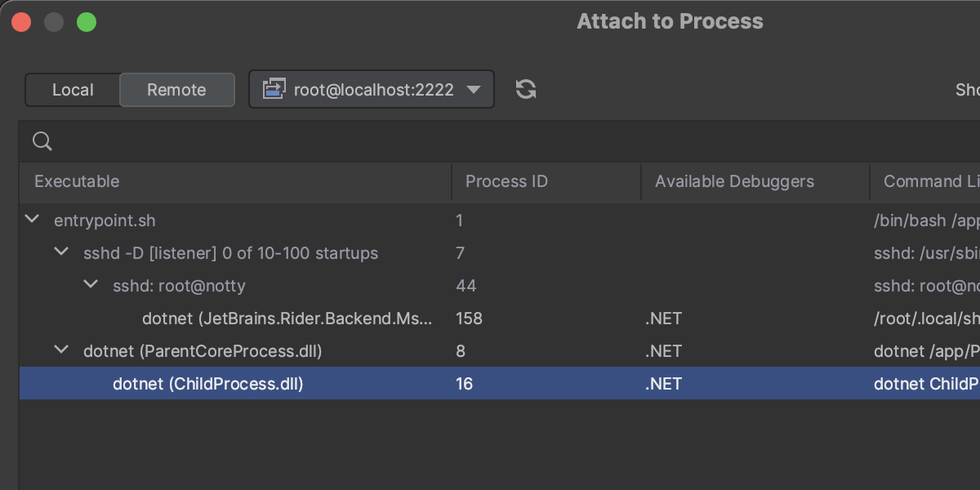Close the Attach to Process window
The width and height of the screenshot is (980, 490).
coord(21,22)
